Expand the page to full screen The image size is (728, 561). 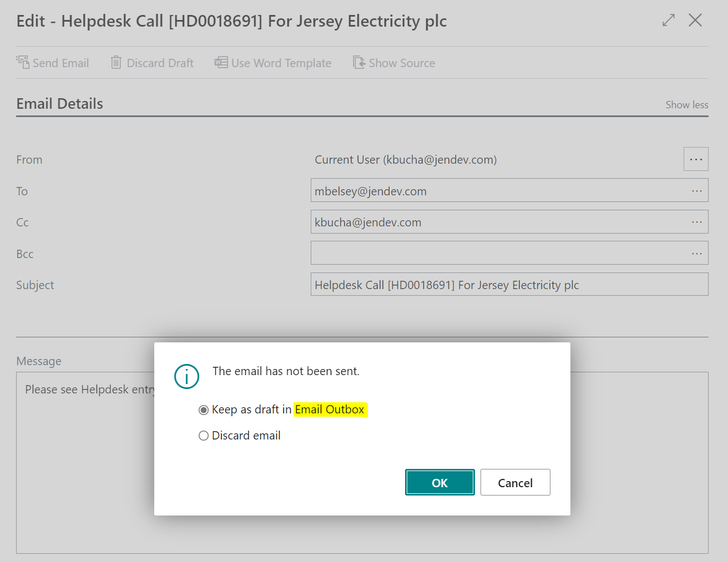tap(668, 20)
